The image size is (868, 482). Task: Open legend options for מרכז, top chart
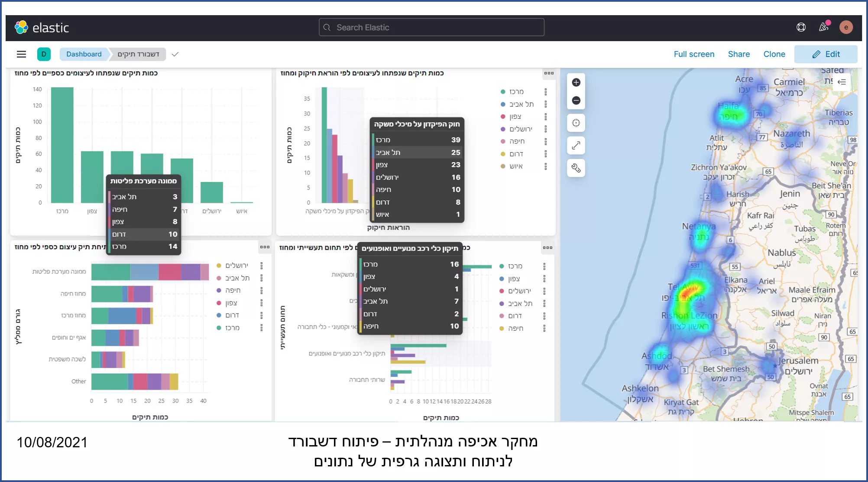546,92
